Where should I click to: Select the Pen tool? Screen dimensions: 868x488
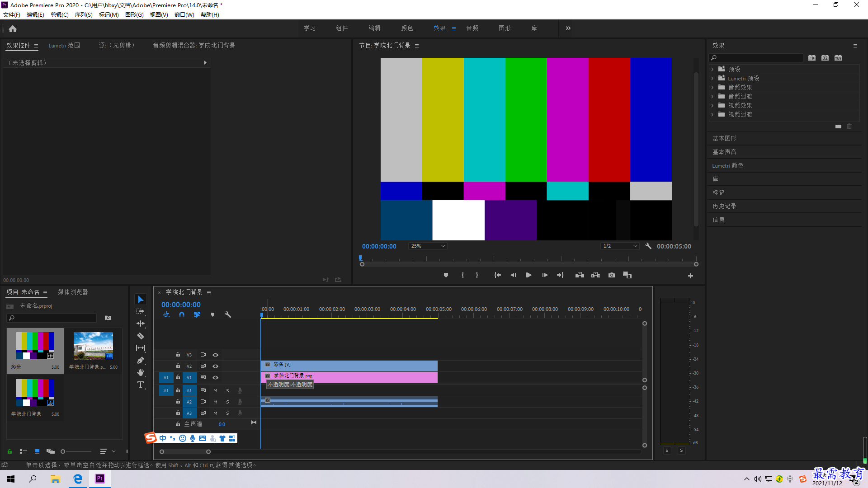[x=141, y=360]
